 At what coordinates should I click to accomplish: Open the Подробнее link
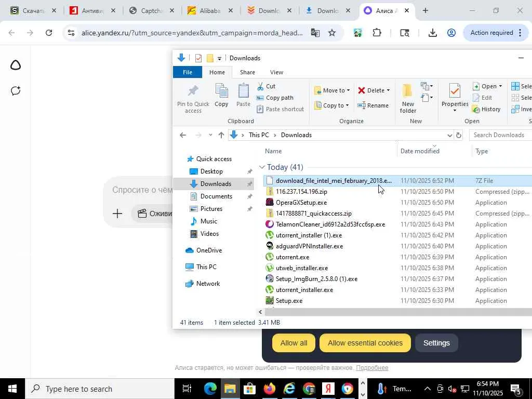[372, 368]
